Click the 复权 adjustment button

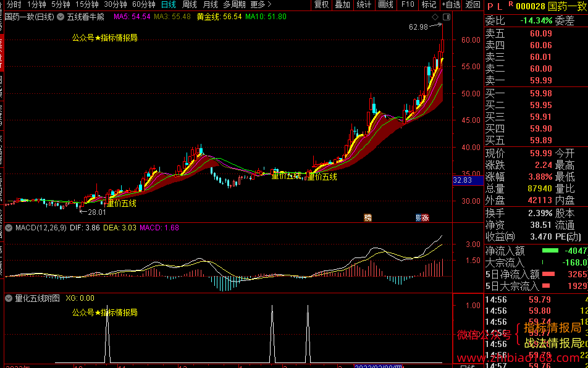pos(321,5)
